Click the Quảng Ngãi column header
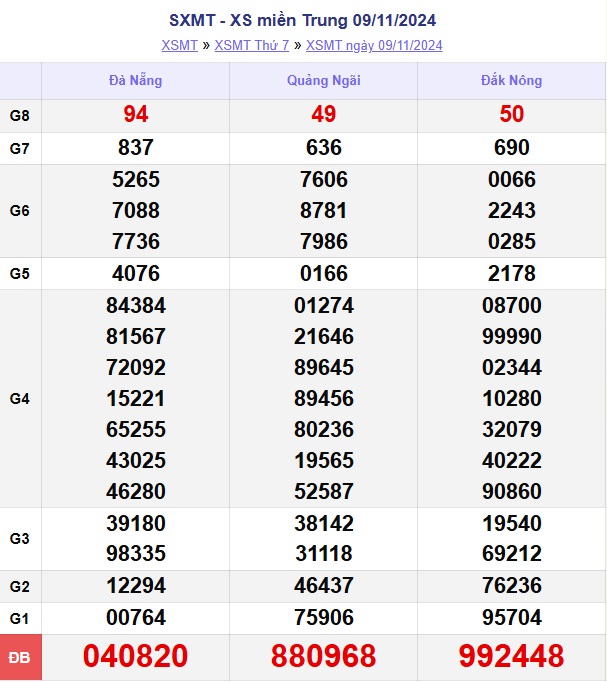 (x=323, y=80)
